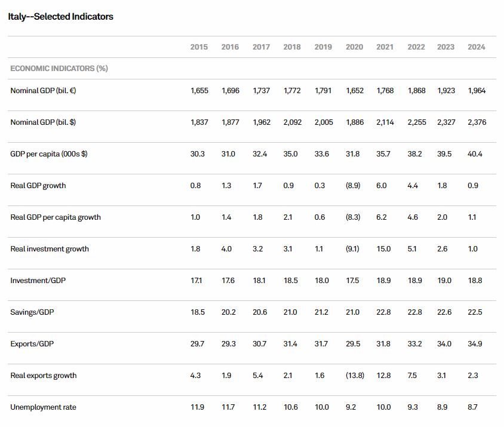
Task: Select the Investment/GDP row label
Action: click(38, 281)
